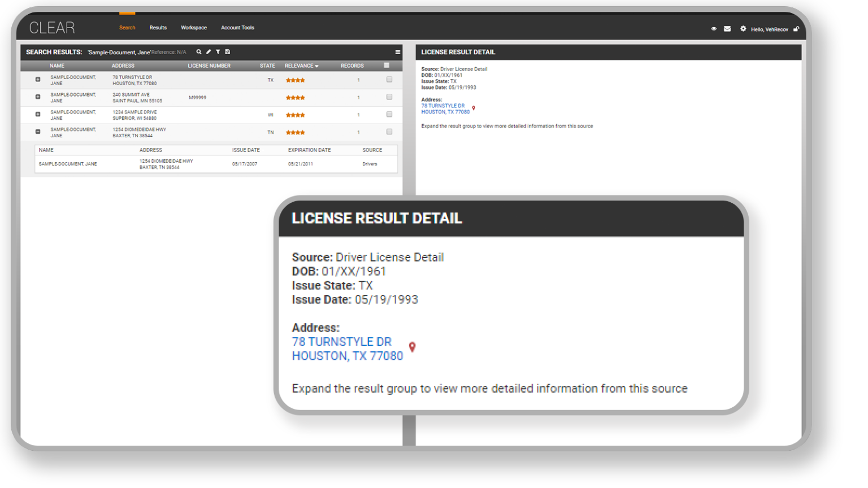
Task: Open the hamburger menu in Search Results
Action: (x=398, y=52)
